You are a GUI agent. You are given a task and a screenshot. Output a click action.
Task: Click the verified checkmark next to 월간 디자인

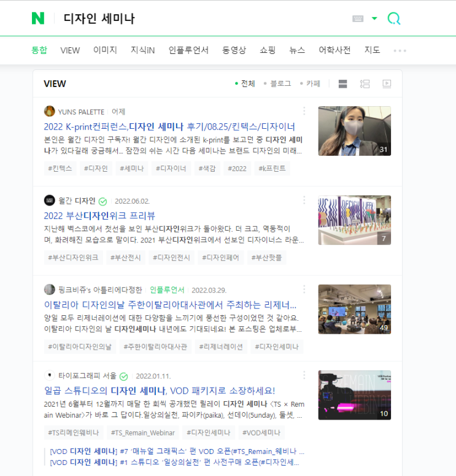click(103, 201)
